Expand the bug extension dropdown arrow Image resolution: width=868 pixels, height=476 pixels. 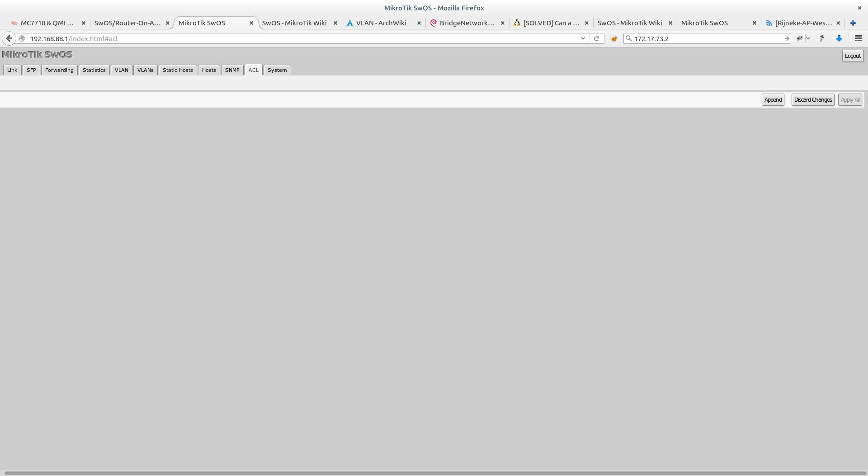808,38
